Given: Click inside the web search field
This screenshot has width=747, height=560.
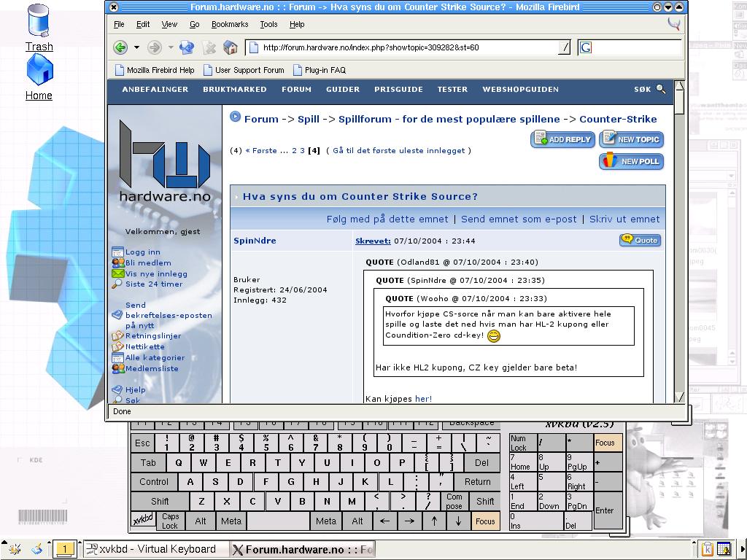Looking at the screenshot, I should [x=636, y=47].
